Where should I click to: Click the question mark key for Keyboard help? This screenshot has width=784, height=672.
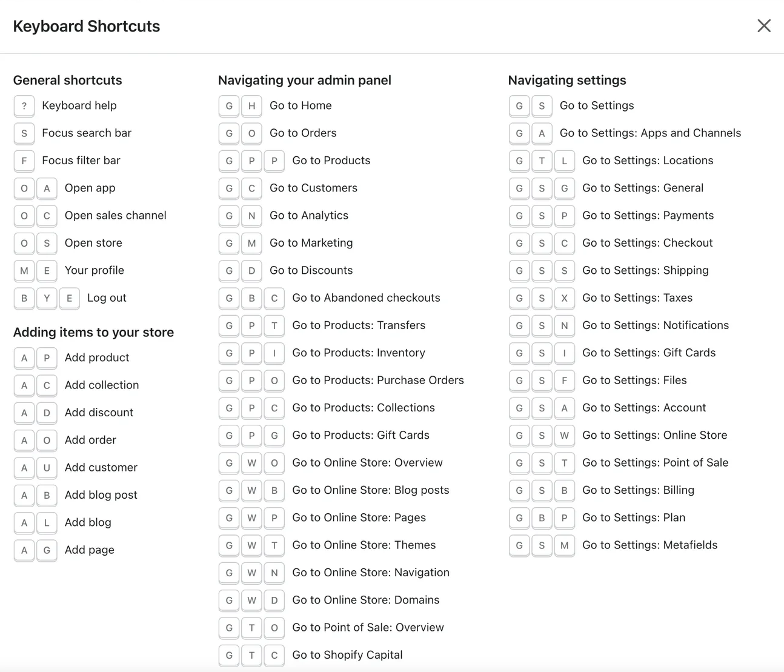pyautogui.click(x=24, y=106)
